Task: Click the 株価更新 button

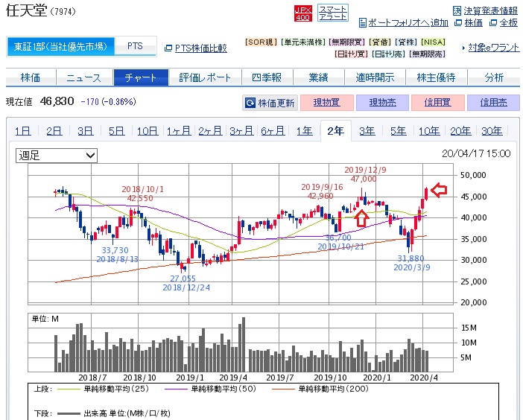Action: pos(270,103)
